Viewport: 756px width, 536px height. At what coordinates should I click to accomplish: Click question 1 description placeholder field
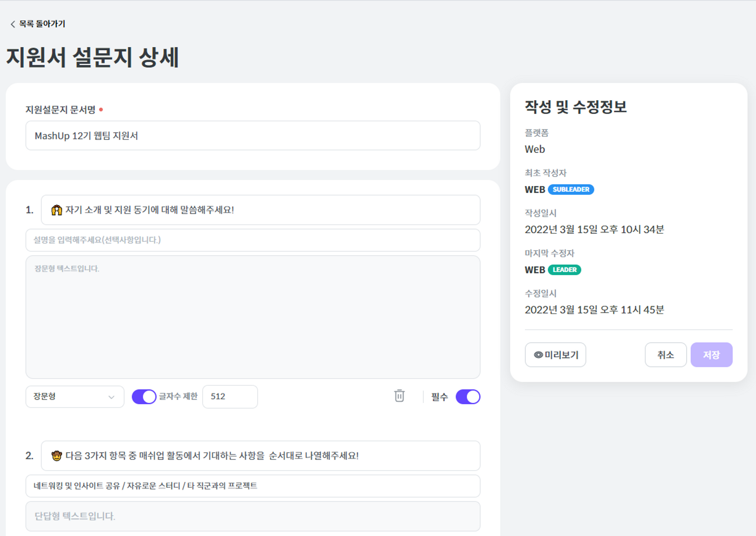click(x=253, y=240)
